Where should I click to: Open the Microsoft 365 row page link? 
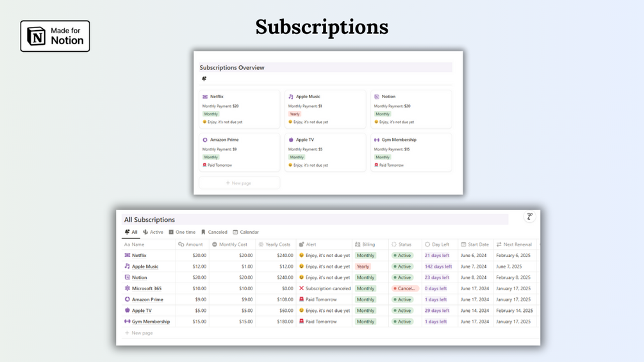click(x=147, y=288)
